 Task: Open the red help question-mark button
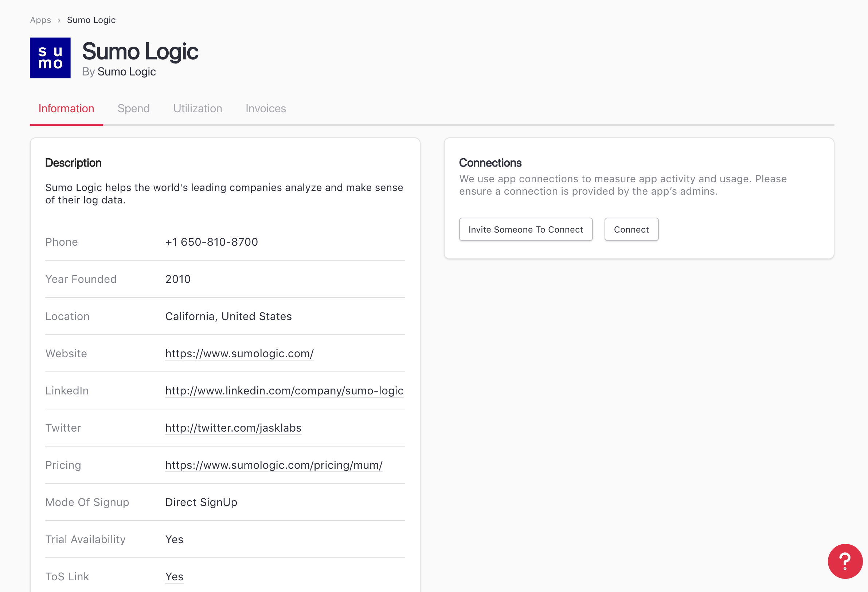click(x=844, y=561)
